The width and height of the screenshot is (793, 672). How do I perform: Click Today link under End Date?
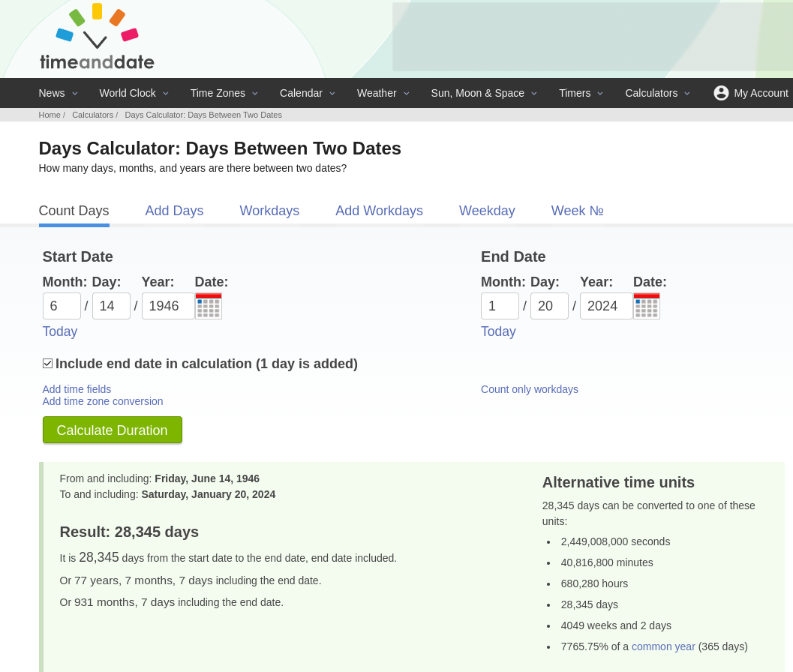[x=498, y=331]
